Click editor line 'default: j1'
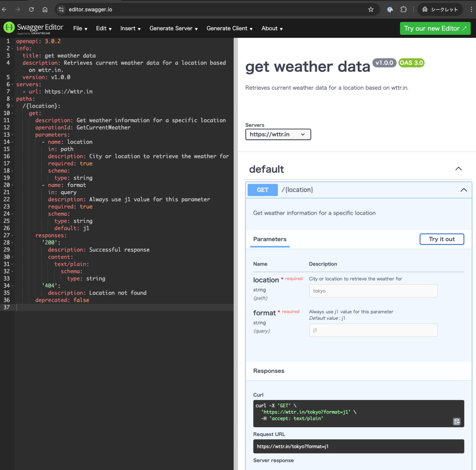This screenshot has width=476, height=470. point(72,228)
